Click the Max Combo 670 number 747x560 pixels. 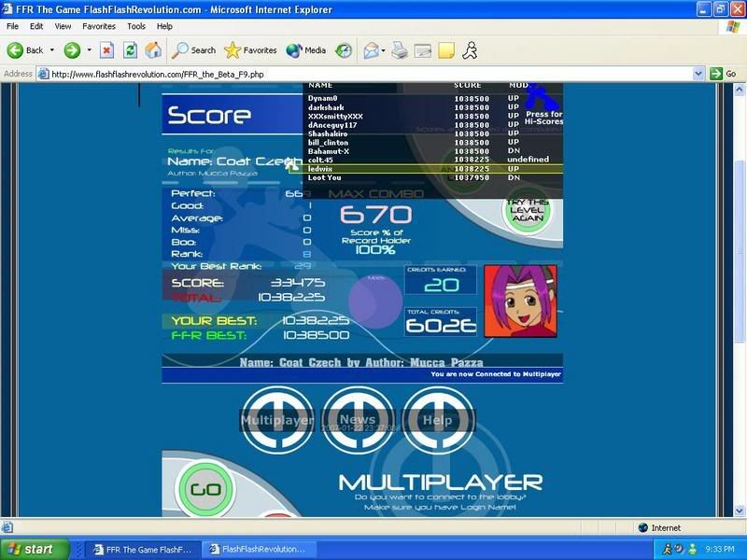click(376, 215)
